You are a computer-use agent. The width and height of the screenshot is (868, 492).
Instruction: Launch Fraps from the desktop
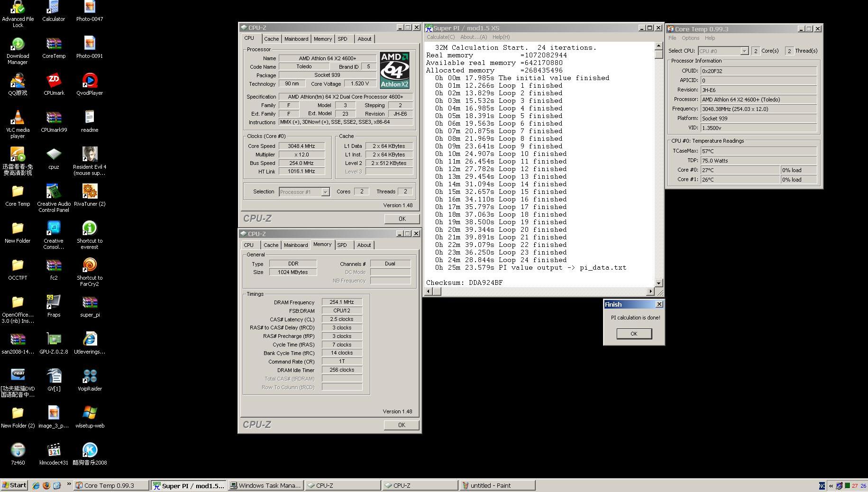point(54,306)
